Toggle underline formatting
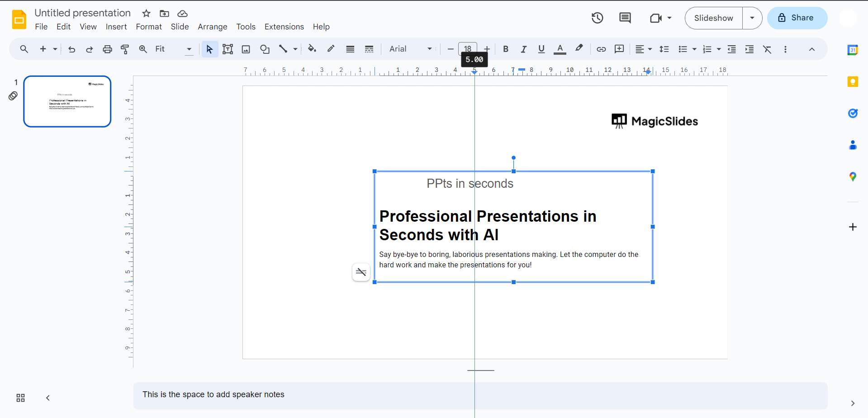868x418 pixels. (541, 49)
